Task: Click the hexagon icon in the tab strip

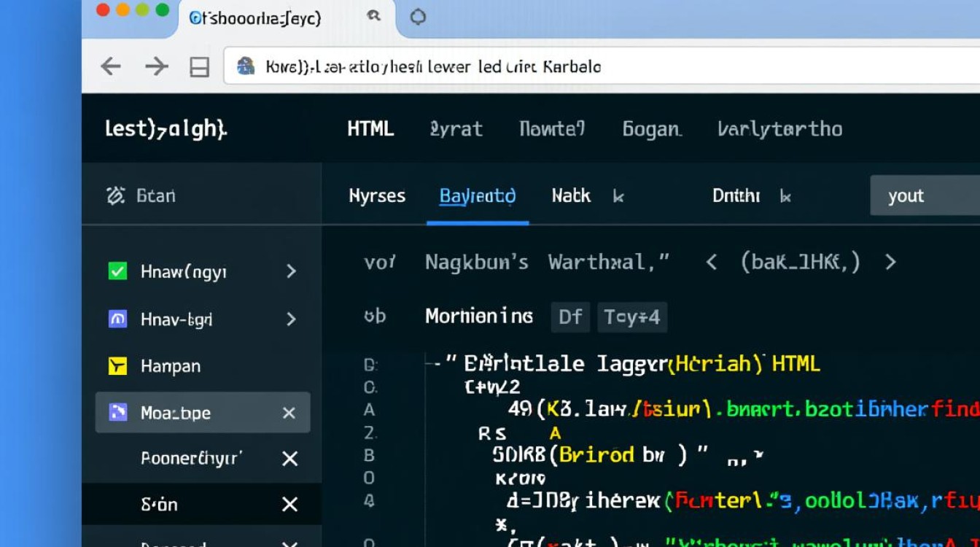Action: [418, 17]
